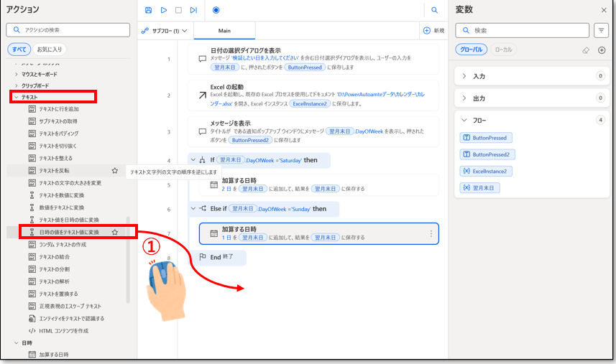Switch to the お気に入り filter
This screenshot has width=616, height=364.
(49, 49)
